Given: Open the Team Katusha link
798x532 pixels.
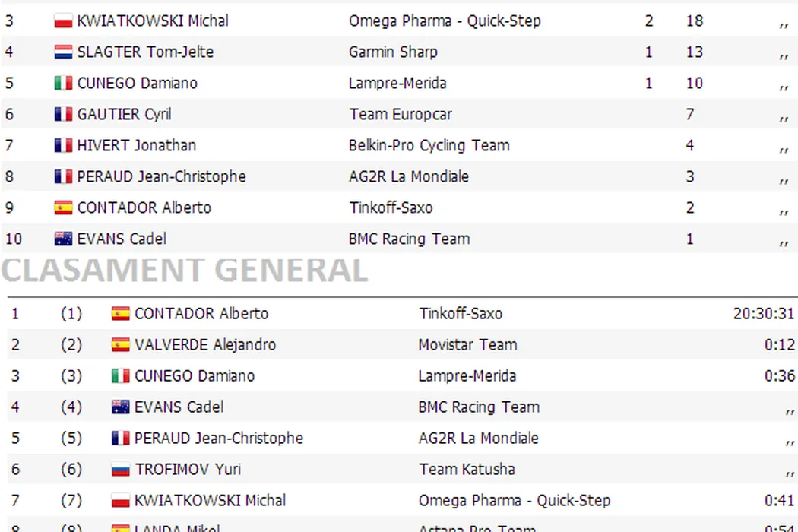Looking at the screenshot, I should pyautogui.click(x=467, y=470).
